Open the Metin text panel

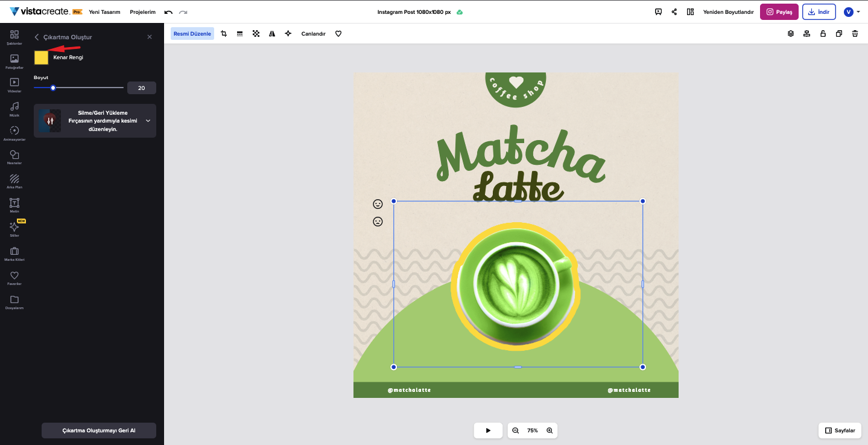(x=14, y=205)
